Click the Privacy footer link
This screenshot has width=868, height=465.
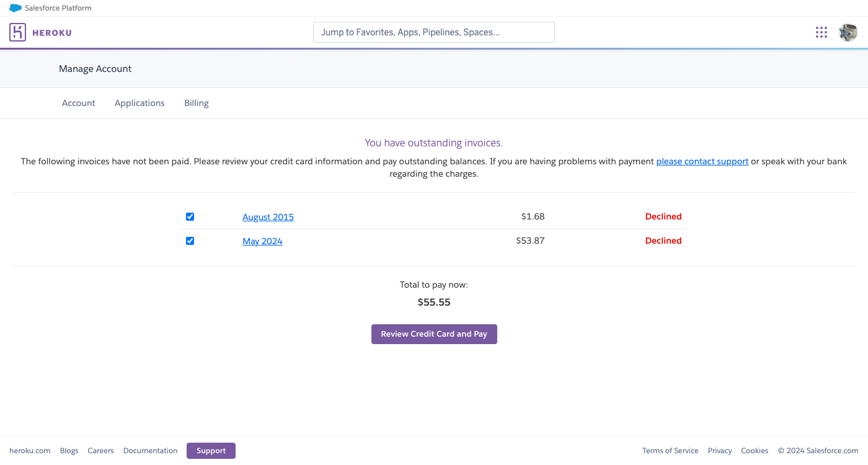click(720, 451)
